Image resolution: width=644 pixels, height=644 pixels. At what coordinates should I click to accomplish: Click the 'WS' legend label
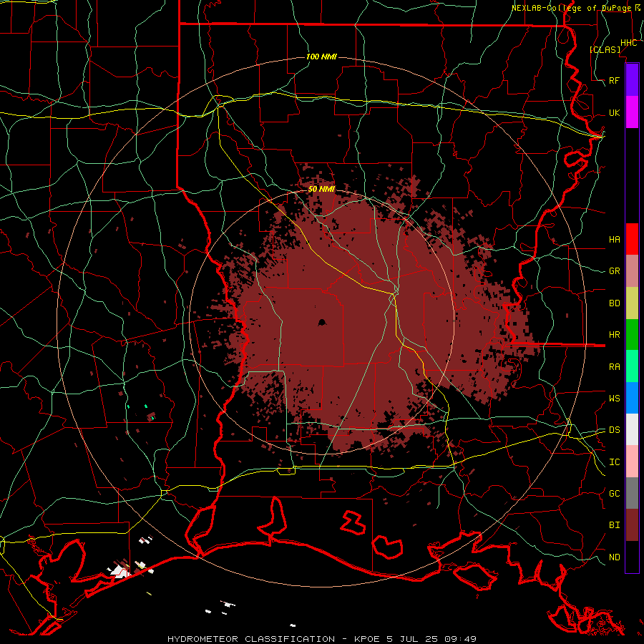[614, 398]
